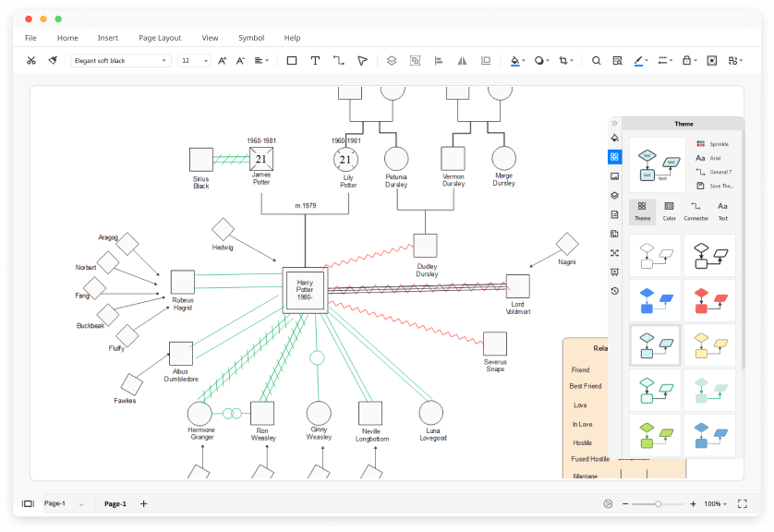Click the Flip mirror icon
The image size is (774, 532).
click(462, 61)
